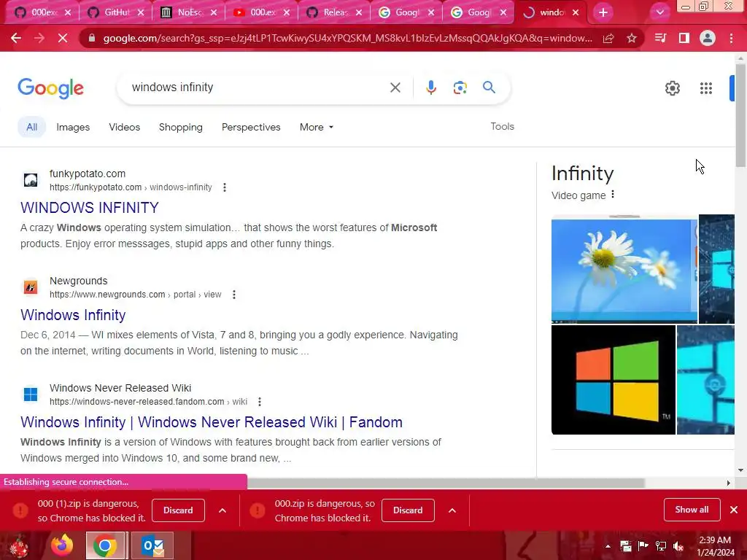This screenshot has height=560, width=747.
Task: Open the Google apps grid
Action: tap(706, 88)
